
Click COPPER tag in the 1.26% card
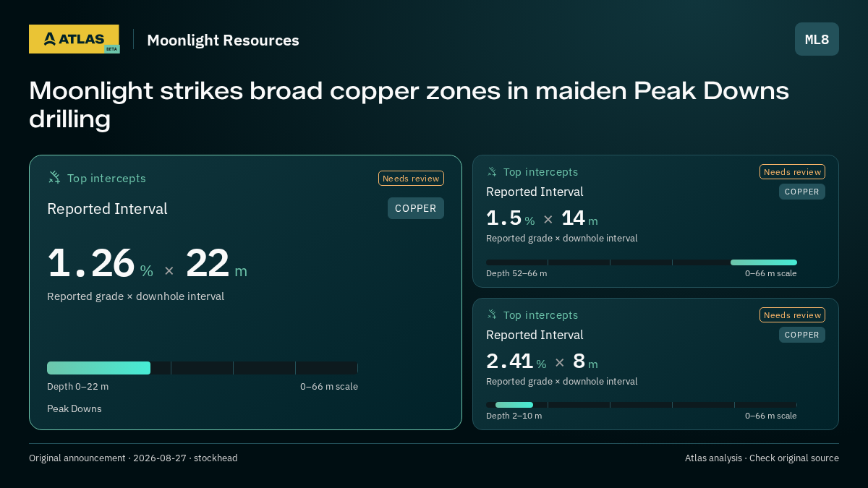click(416, 208)
